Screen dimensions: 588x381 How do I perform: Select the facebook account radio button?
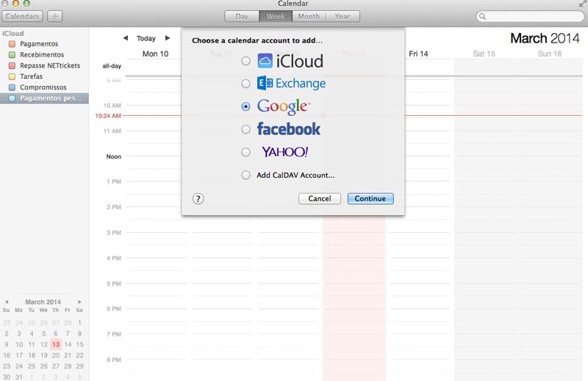pyautogui.click(x=245, y=130)
